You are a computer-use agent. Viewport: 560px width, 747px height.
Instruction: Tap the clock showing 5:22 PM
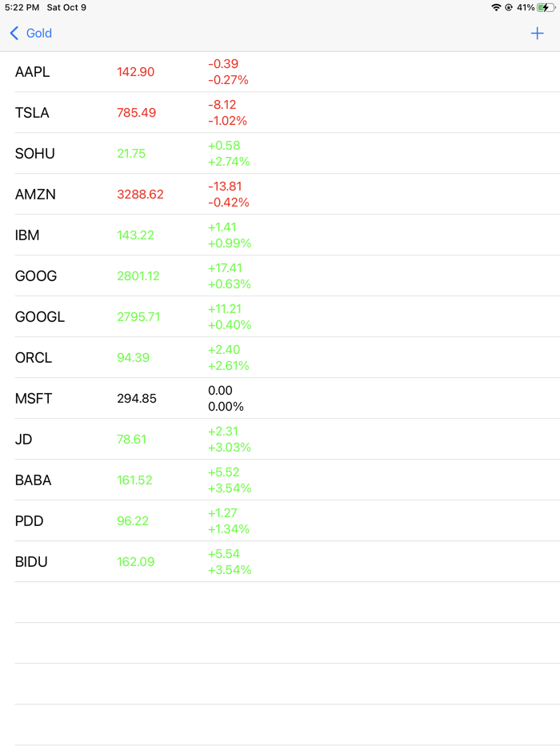22,7
